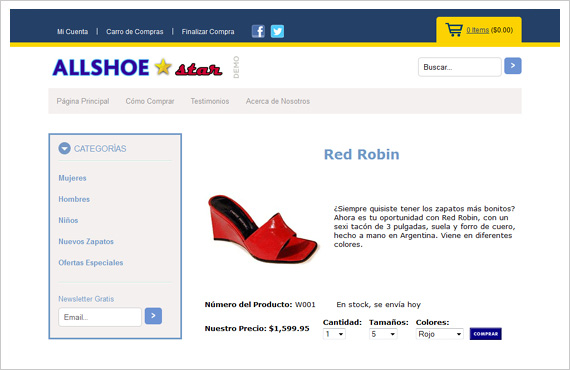This screenshot has width=570, height=370.
Task: Submit newsletter email with arrow button
Action: [153, 316]
